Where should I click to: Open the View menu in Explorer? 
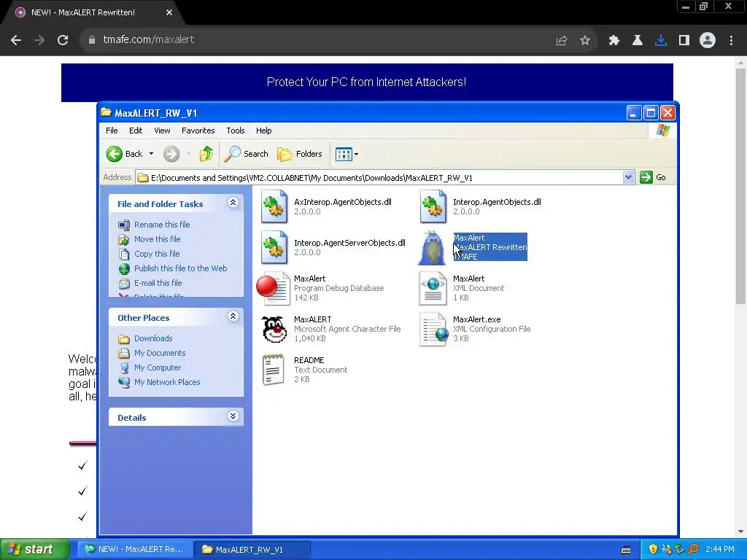[x=162, y=131]
